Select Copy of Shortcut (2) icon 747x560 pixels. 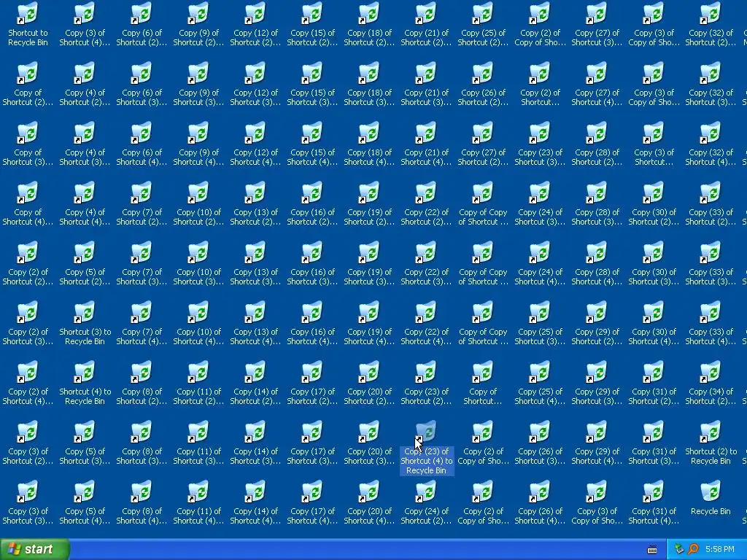(x=28, y=85)
